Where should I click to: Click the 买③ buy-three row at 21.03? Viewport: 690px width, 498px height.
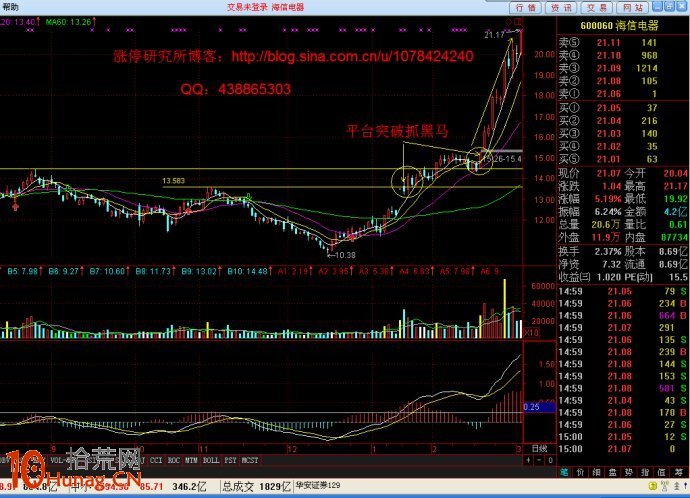click(x=624, y=133)
